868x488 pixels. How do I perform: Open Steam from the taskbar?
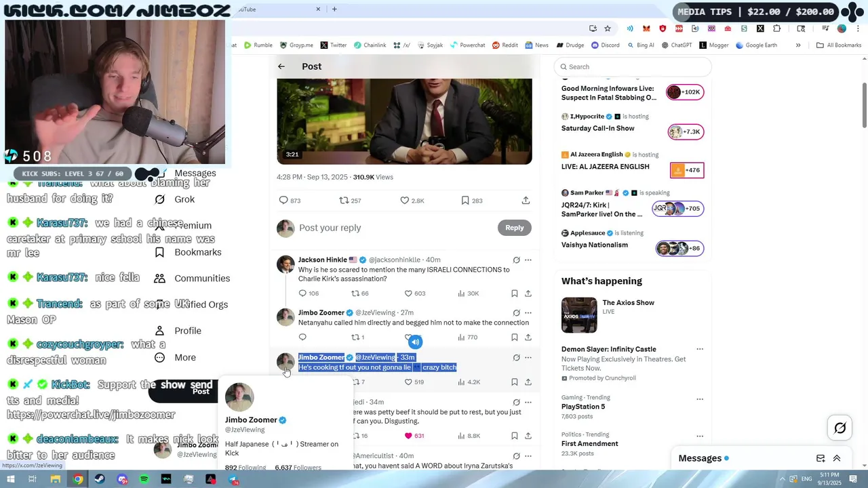pyautogui.click(x=100, y=479)
